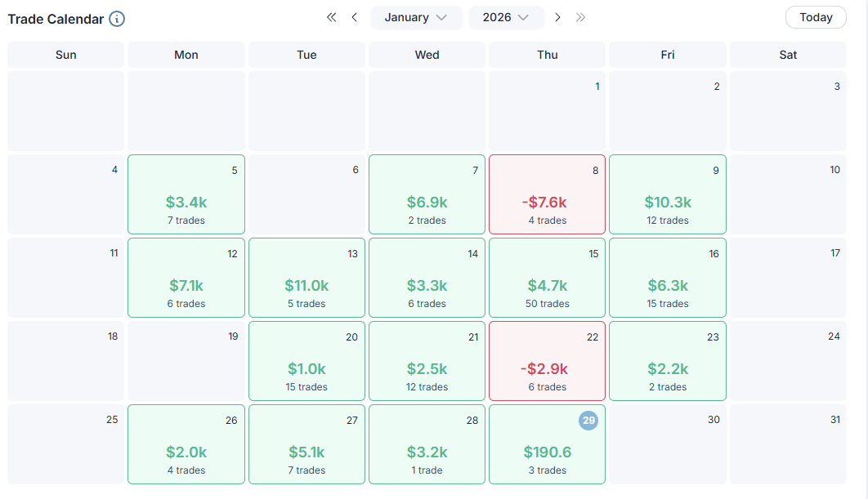
Task: Click the Sun column header
Action: 66,55
